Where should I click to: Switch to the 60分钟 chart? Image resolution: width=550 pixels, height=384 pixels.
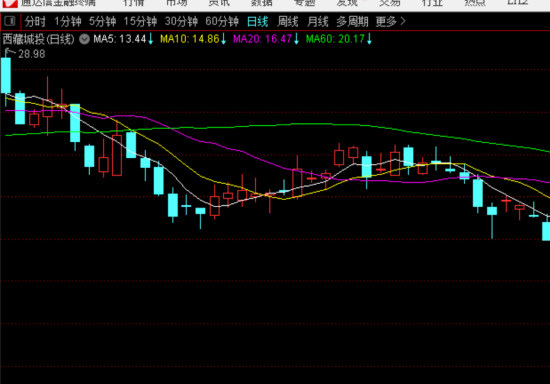[222, 22]
